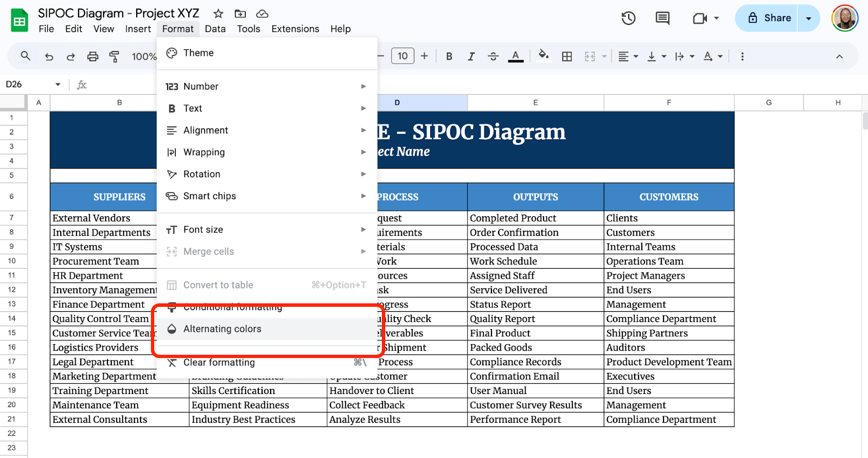Open the Extensions menu
The height and width of the screenshot is (458, 868).
[295, 29]
